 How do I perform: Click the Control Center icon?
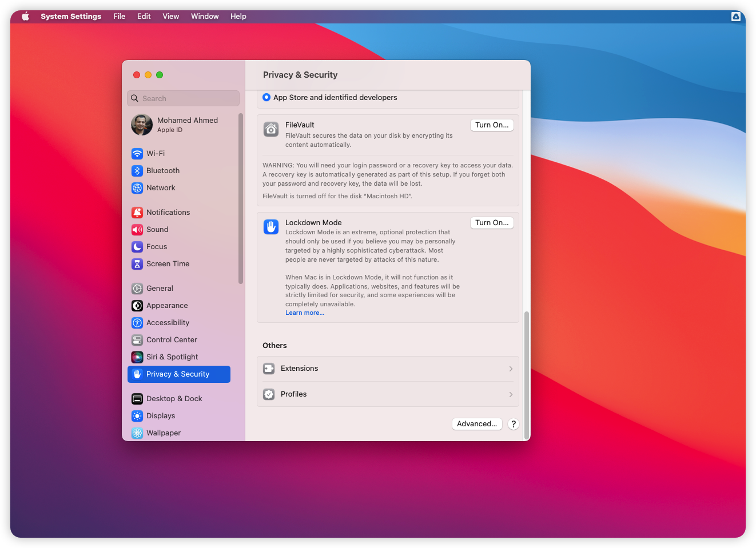[137, 340]
